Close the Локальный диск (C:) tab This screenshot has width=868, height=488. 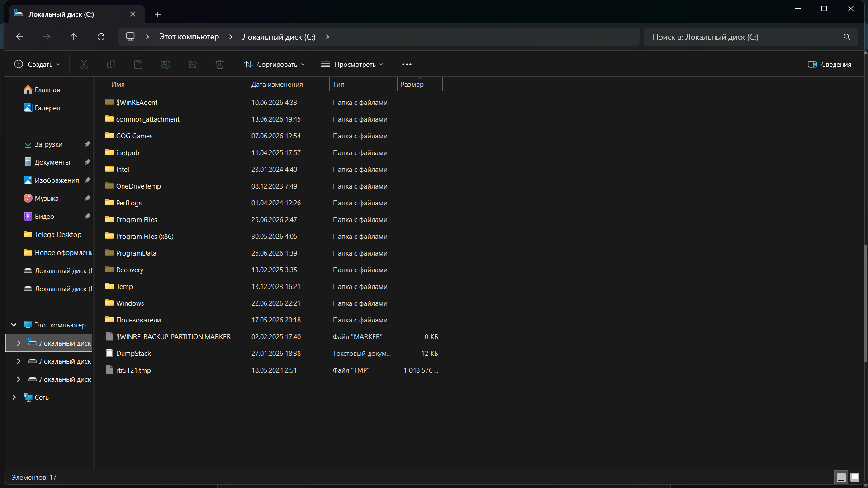tap(133, 14)
